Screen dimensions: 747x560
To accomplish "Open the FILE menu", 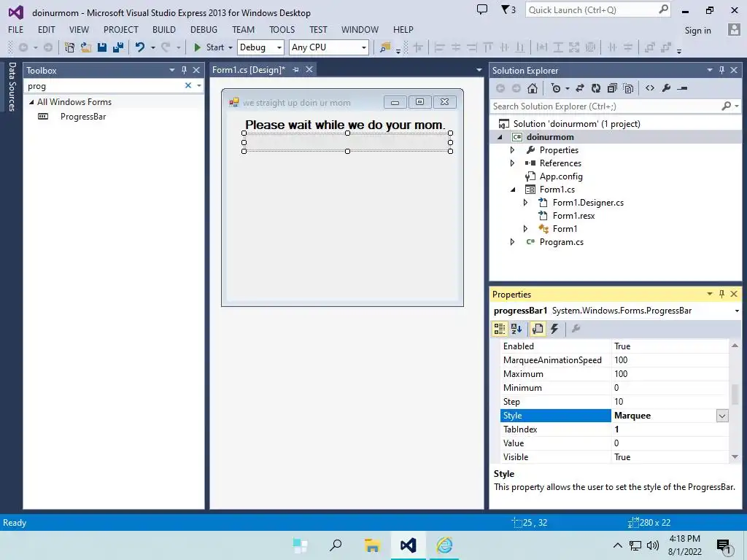I will (16, 29).
